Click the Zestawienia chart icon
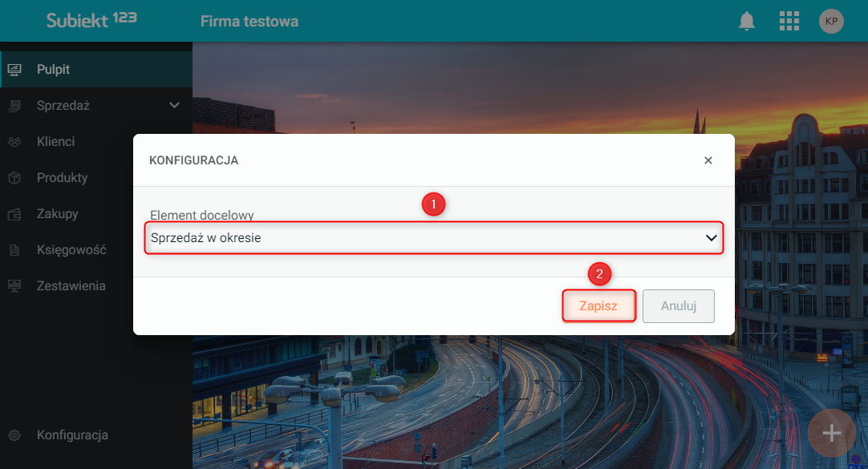This screenshot has height=469, width=868. click(14, 286)
